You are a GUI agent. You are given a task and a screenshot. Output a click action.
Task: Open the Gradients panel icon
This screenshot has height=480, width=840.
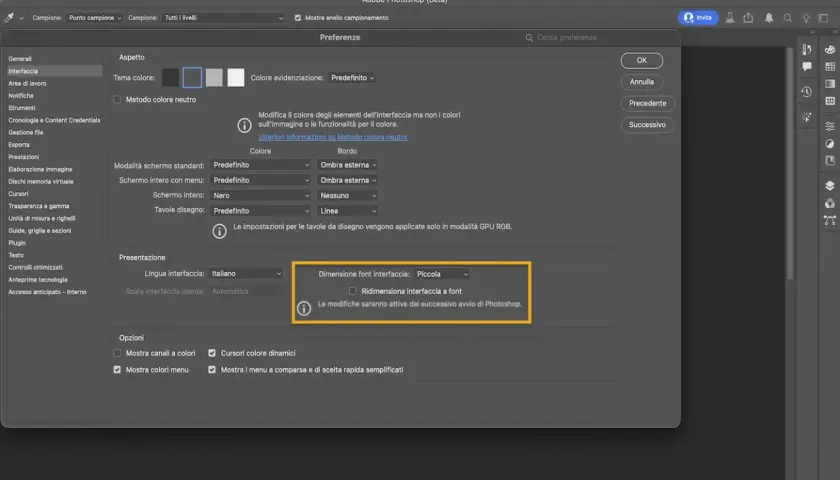pos(830,84)
